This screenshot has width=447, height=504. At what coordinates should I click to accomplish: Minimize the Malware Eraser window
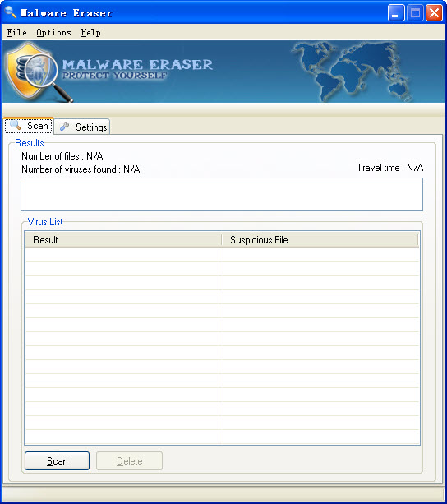(396, 13)
